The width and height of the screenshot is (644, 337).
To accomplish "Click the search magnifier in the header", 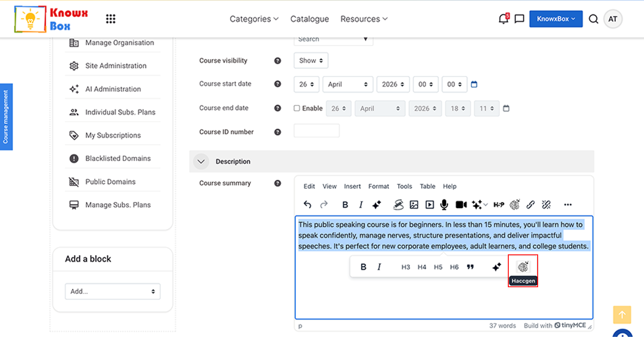I will 593,19.
